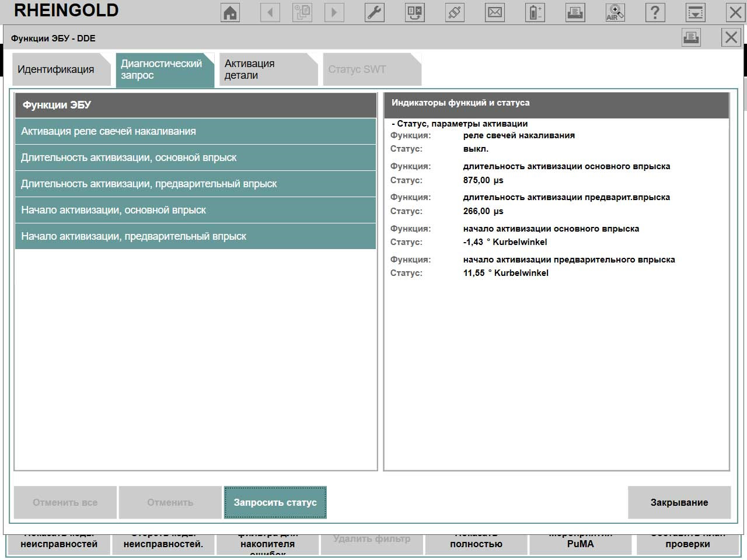Image resolution: width=747 pixels, height=560 pixels.
Task: Click the minimize-to-tray dropdown icon in toolbar
Action: click(x=695, y=12)
